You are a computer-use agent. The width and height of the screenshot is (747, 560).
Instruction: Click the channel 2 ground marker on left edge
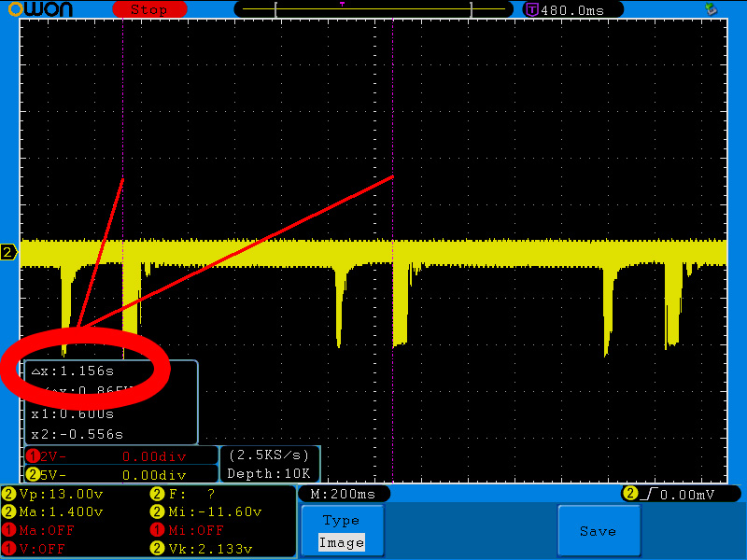(7, 253)
